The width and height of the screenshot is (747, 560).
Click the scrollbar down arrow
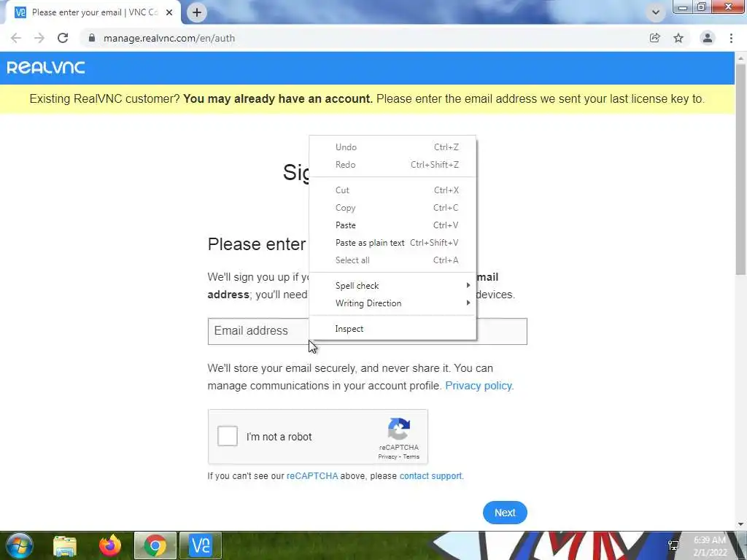740,524
